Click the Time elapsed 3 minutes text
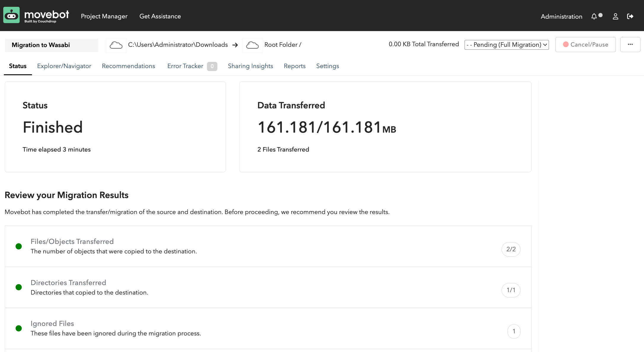The image size is (644, 352). pos(57,150)
